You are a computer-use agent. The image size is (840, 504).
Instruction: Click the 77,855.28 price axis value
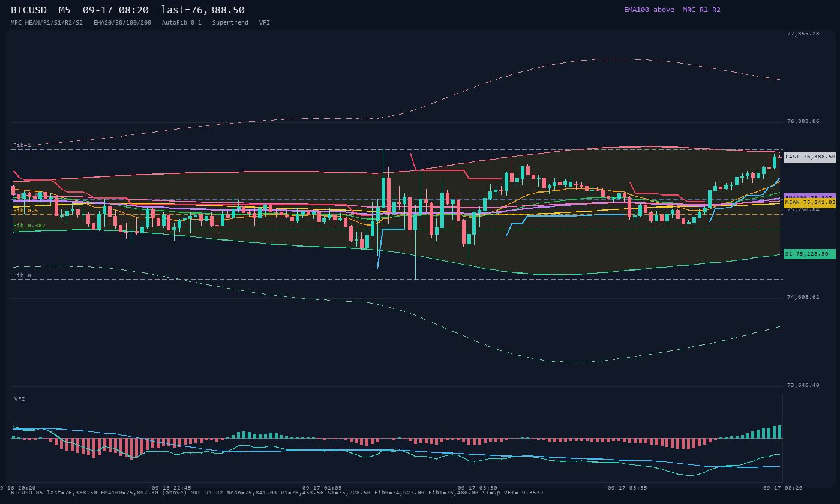(803, 34)
